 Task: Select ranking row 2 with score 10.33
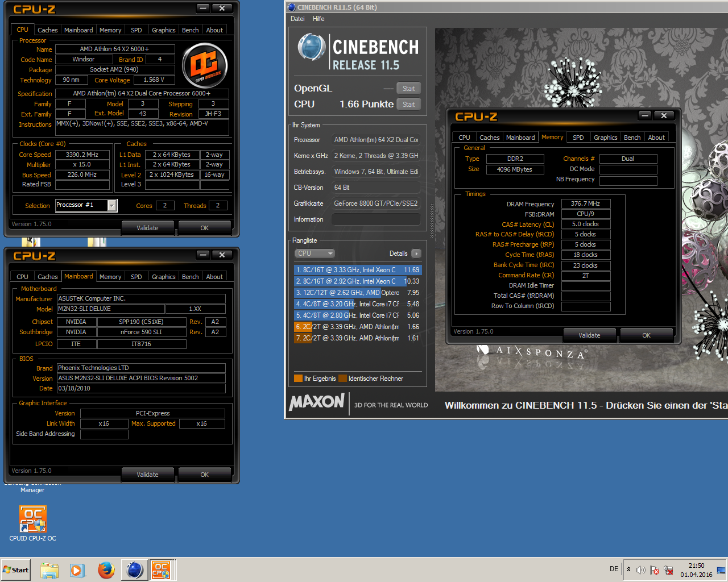coord(358,281)
